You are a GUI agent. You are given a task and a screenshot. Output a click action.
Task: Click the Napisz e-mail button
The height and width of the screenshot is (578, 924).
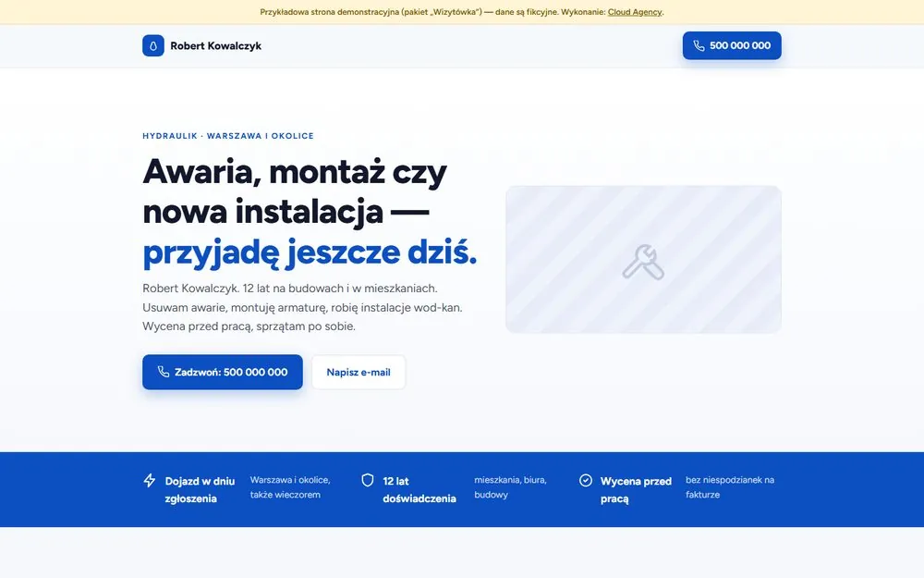click(359, 372)
